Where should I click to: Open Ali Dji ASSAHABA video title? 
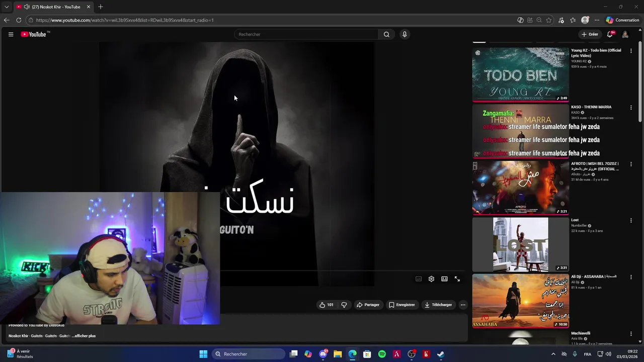coord(594,277)
